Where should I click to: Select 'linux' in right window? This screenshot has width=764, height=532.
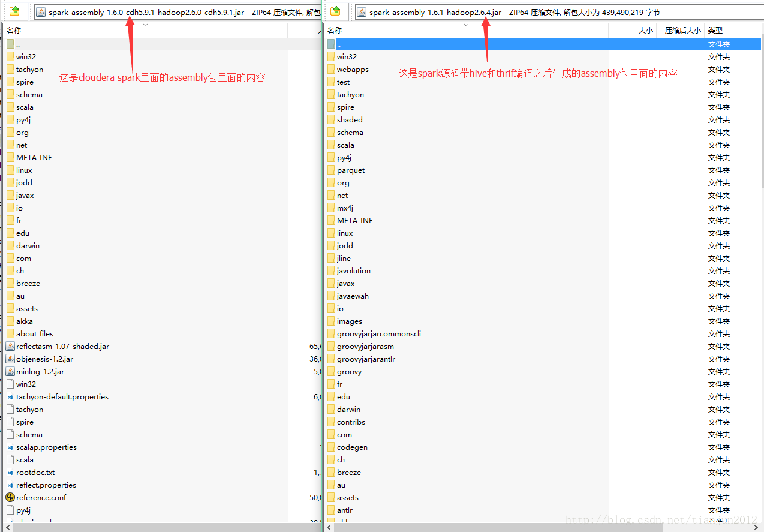click(345, 233)
